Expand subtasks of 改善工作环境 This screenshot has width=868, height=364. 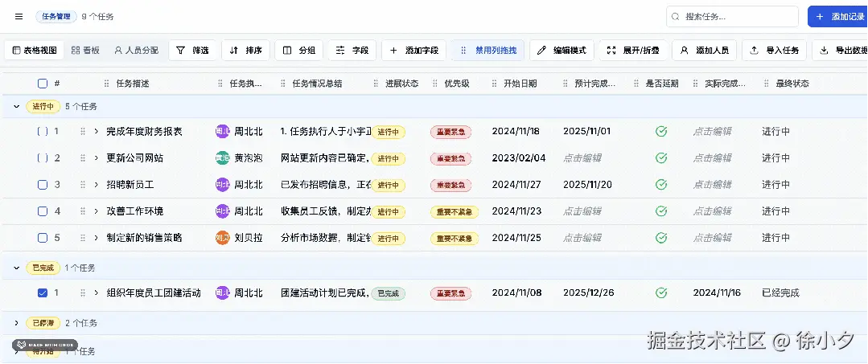pyautogui.click(x=97, y=211)
